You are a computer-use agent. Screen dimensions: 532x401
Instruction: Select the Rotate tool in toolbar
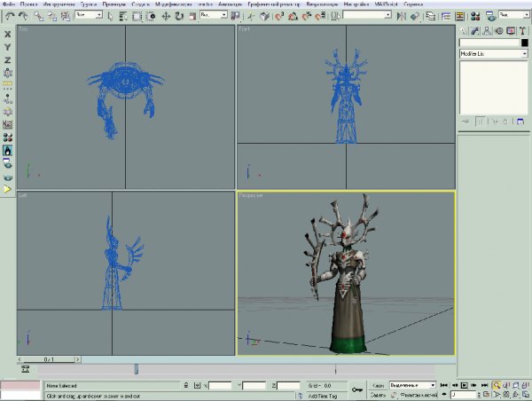pyautogui.click(x=179, y=16)
